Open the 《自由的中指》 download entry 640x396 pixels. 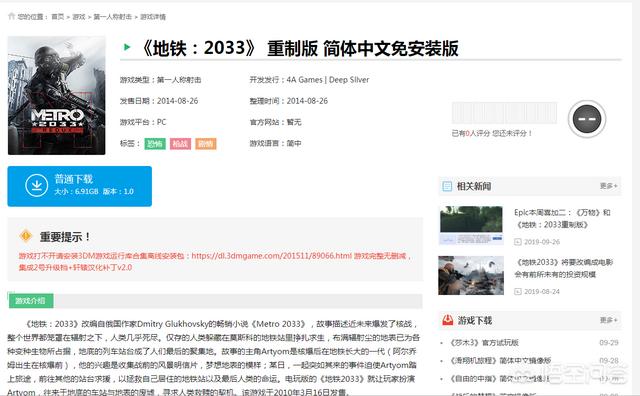point(500,379)
